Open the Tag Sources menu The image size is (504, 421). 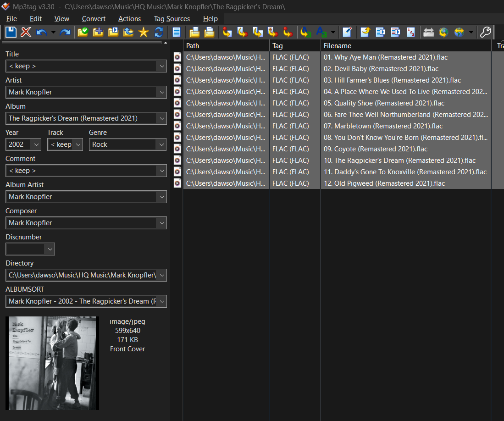click(x=172, y=19)
